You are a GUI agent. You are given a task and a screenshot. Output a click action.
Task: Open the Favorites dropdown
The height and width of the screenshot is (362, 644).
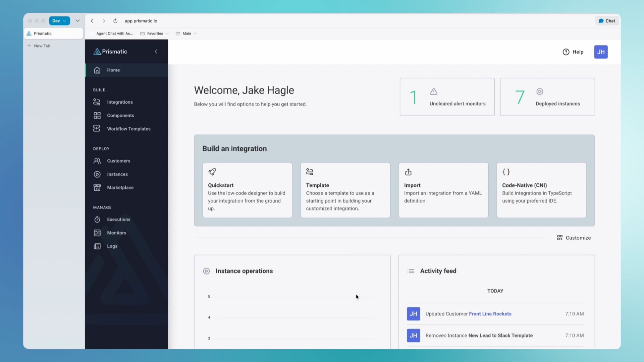coord(155,34)
